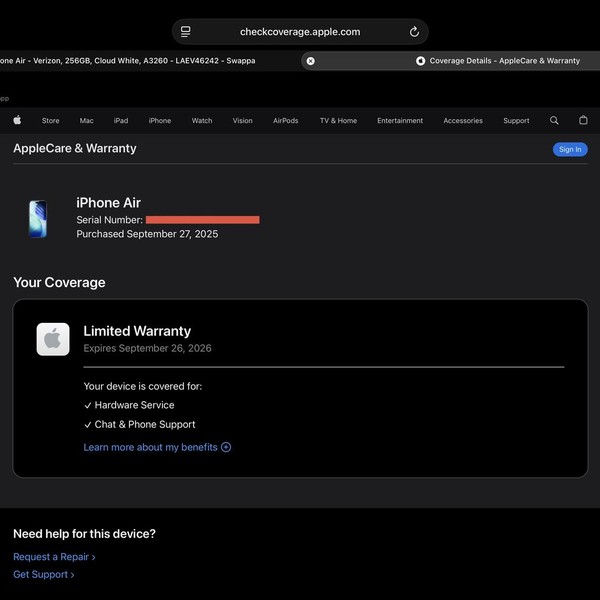Open the AirPods menu item
The image size is (600, 600).
[285, 121]
